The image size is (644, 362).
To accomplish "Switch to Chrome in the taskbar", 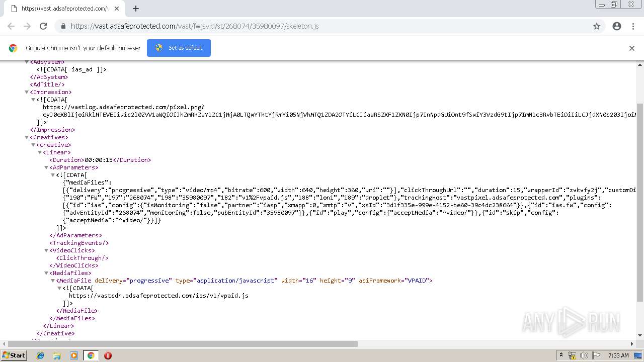I will coord(91,355).
